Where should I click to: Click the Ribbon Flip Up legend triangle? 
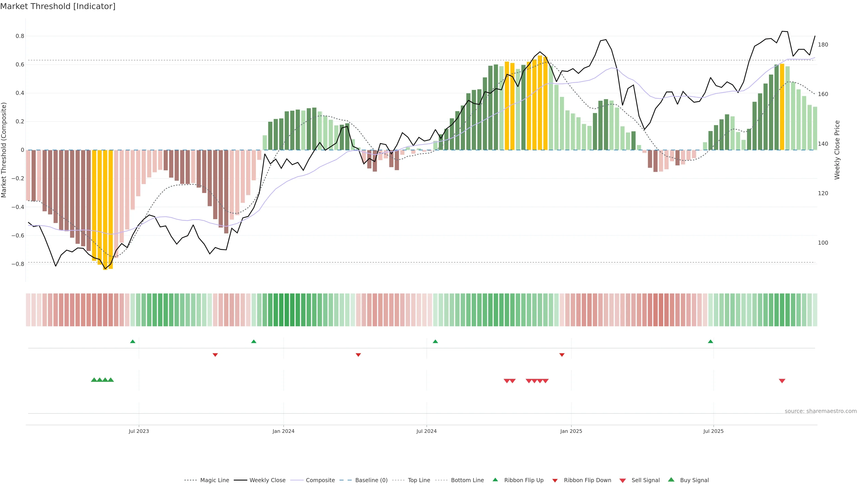coord(495,480)
